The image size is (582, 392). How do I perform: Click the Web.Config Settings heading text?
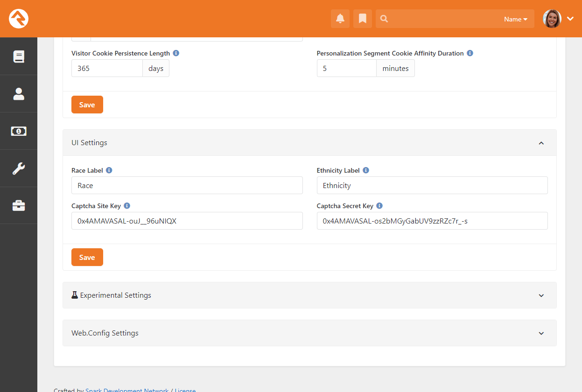click(x=105, y=333)
